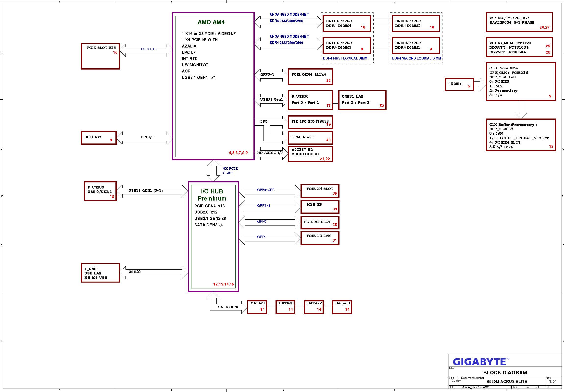Select the "PCIE X4 SLOT" block
Viewport: 565px width, 392px height.
(x=320, y=191)
